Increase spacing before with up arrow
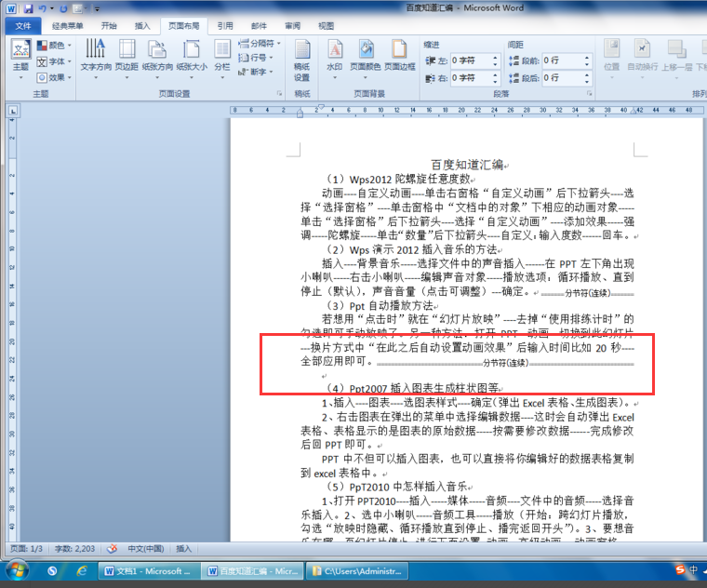 tap(587, 58)
